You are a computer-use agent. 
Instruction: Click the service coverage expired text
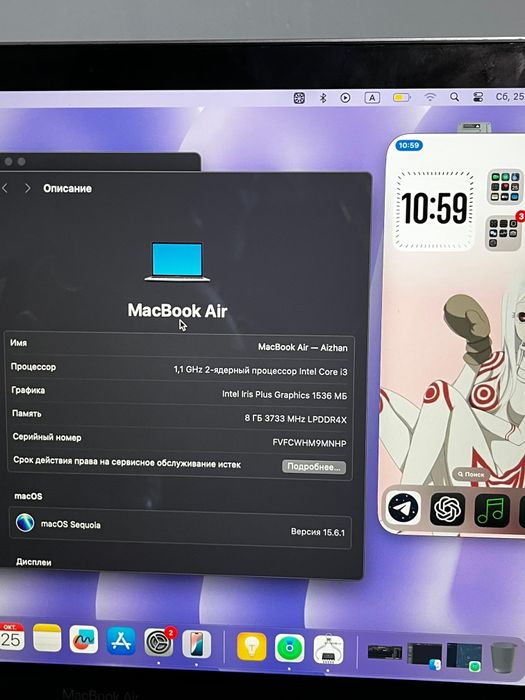pos(127,462)
